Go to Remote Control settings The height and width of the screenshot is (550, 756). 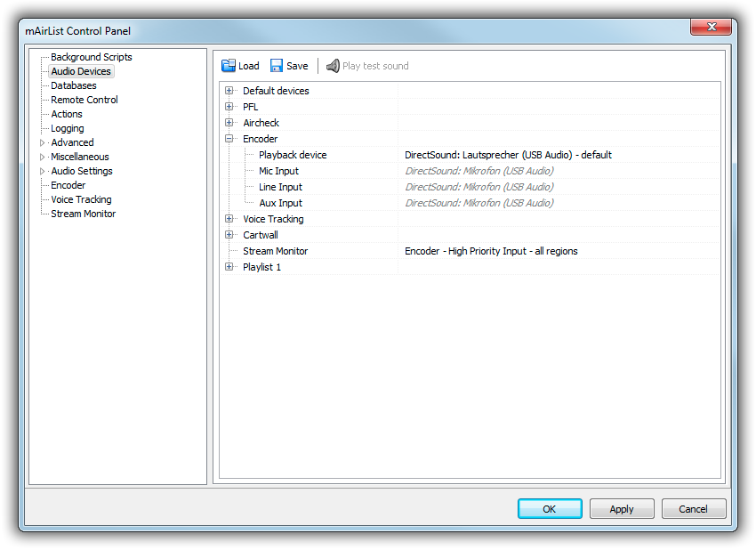coord(84,100)
